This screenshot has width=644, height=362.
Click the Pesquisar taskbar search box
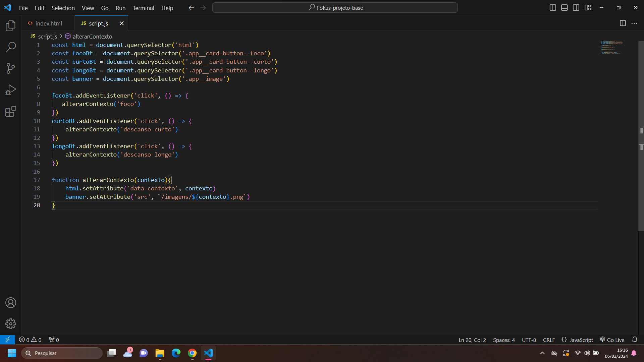[x=62, y=353]
